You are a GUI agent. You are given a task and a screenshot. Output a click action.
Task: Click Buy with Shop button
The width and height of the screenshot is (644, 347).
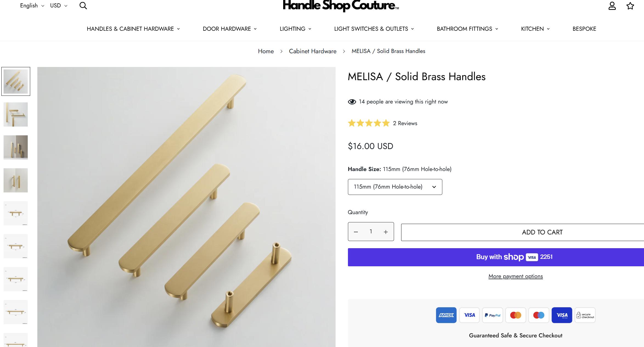pos(514,257)
